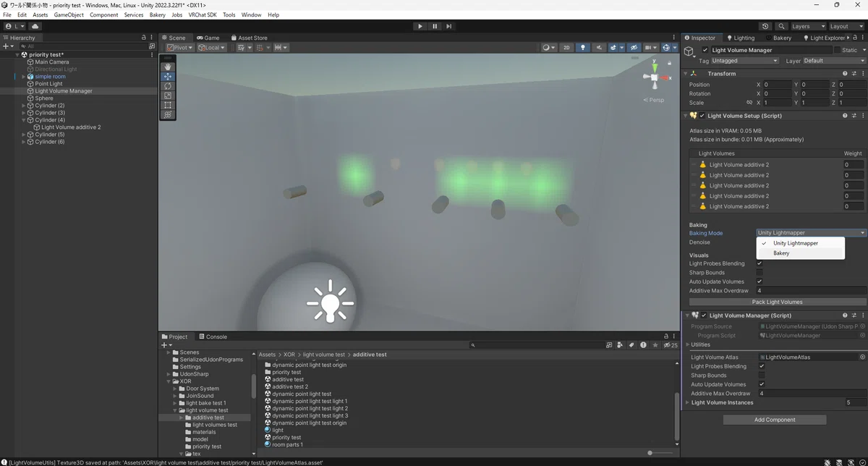Open the Layer dropdown Default
The width and height of the screenshot is (868, 466).
click(834, 61)
